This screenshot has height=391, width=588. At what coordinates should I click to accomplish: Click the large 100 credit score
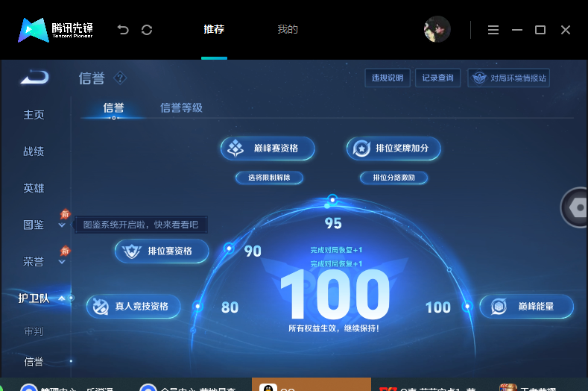point(335,294)
